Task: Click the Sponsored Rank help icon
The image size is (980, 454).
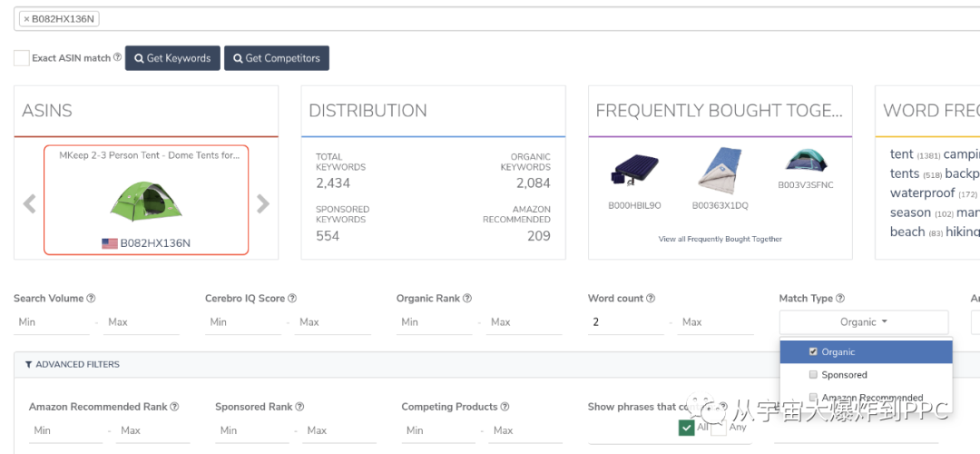Action: (299, 407)
